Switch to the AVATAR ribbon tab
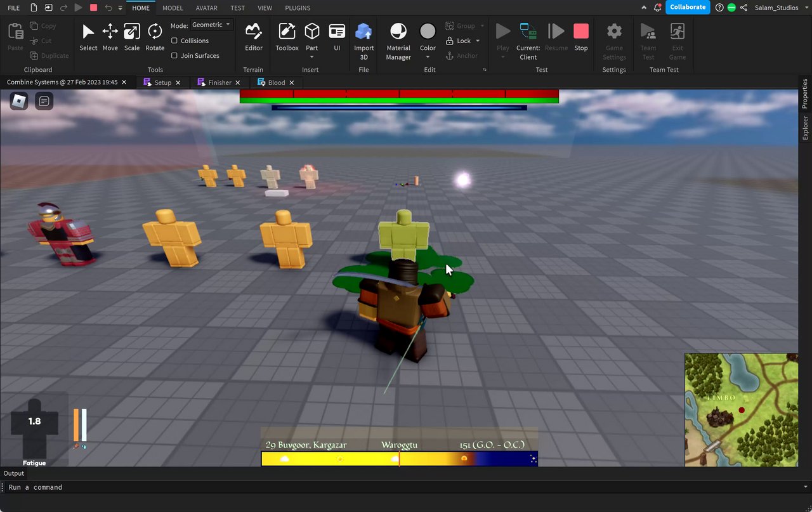 pos(207,8)
